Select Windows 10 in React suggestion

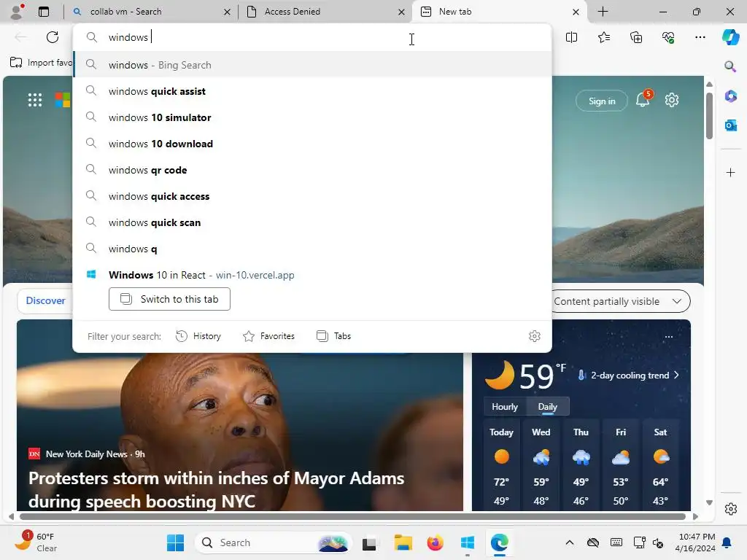312,275
